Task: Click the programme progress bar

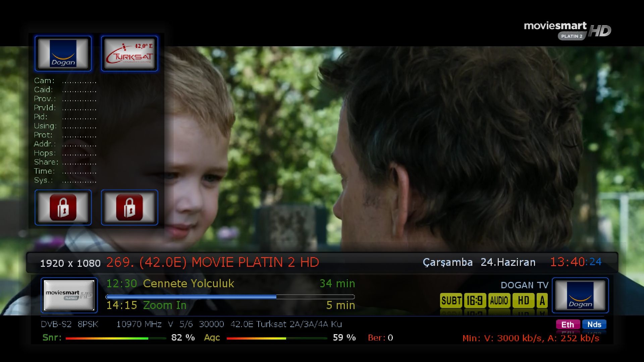Action: (x=230, y=297)
